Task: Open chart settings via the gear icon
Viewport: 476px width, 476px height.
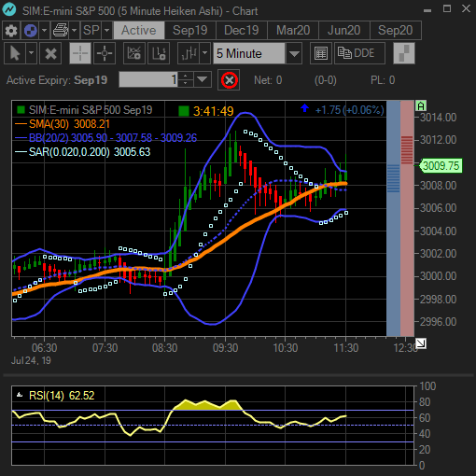Action: click(11, 31)
